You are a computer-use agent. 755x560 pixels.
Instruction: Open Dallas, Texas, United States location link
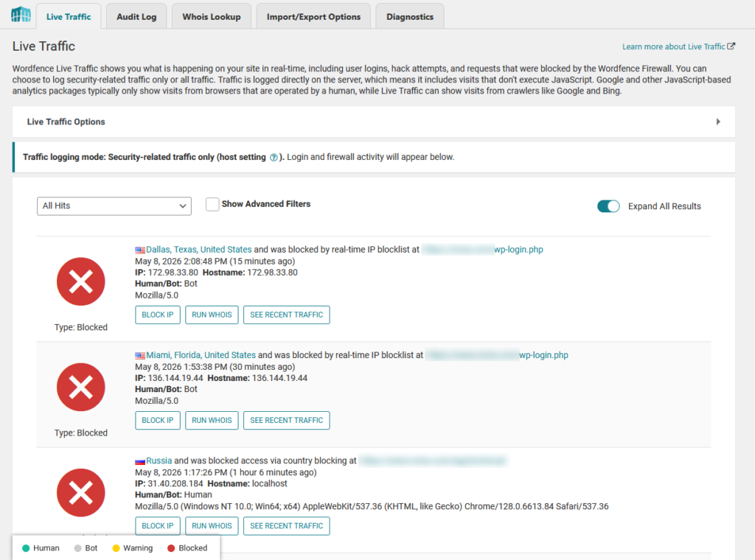click(x=199, y=250)
